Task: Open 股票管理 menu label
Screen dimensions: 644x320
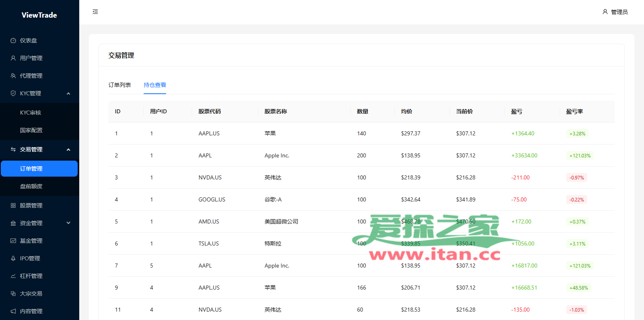Action: pyautogui.click(x=31, y=205)
